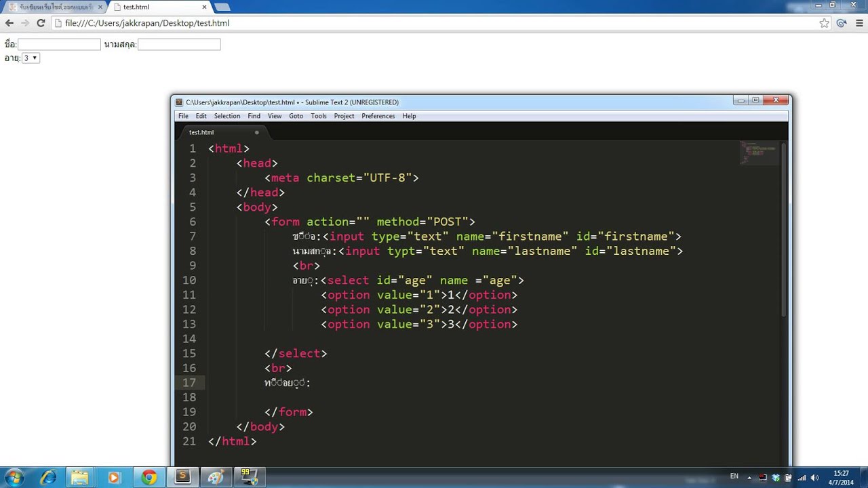
Task: Click the typt="text" typo on line 8
Action: [426, 251]
